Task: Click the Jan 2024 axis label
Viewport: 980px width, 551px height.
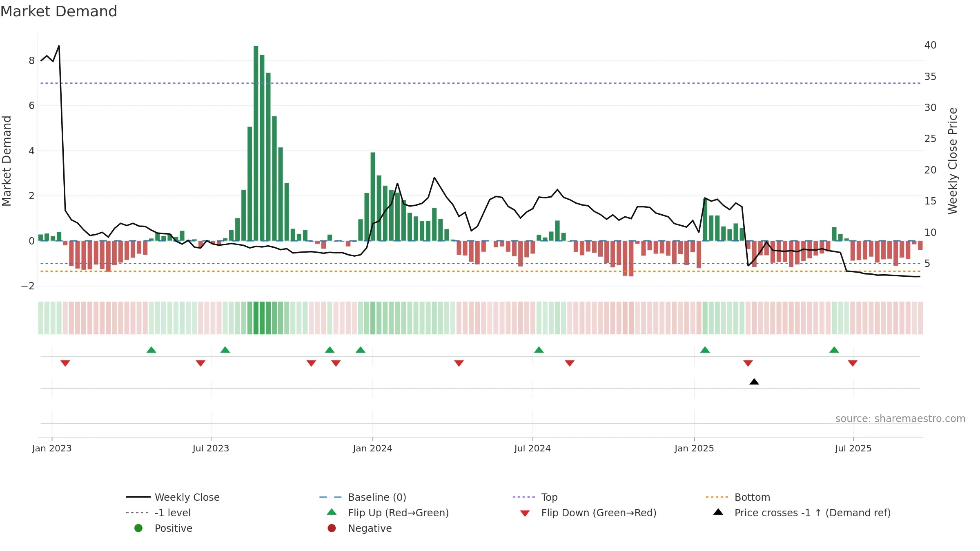Action: [x=372, y=449]
